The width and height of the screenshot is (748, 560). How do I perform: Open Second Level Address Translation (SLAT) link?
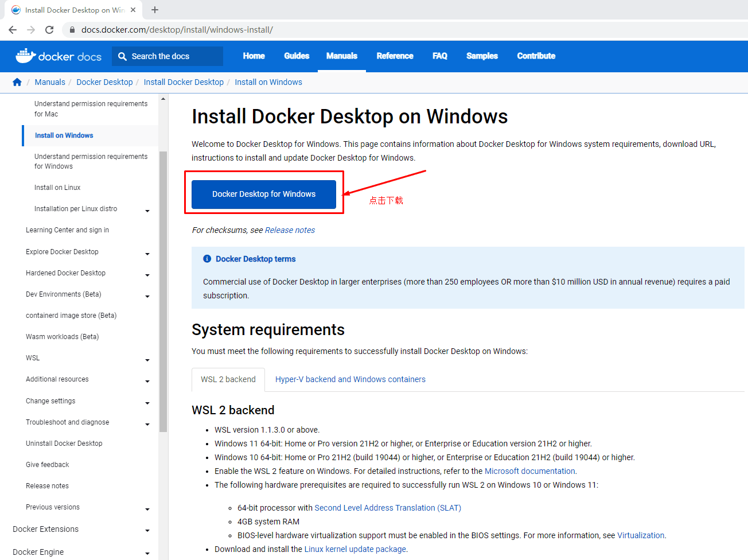(x=388, y=508)
